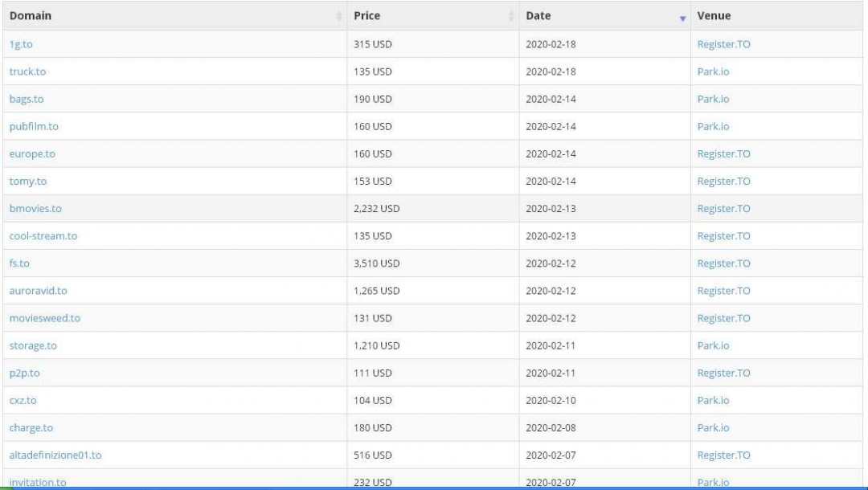This screenshot has width=868, height=490.
Task: Open pubfilm.to domain entry
Action: pos(34,126)
